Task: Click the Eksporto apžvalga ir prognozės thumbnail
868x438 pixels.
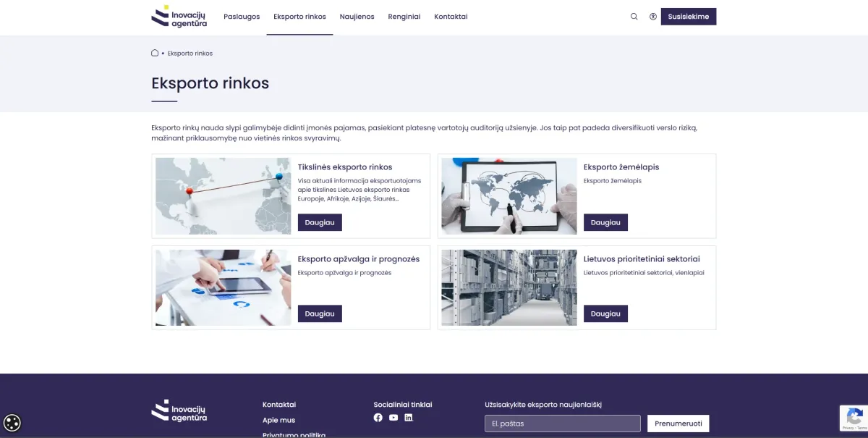Action: coord(224,287)
